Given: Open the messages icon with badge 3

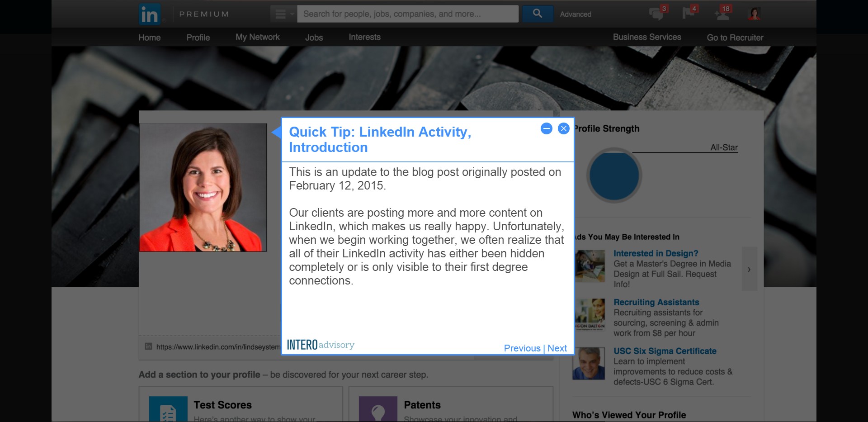Looking at the screenshot, I should coord(656,13).
